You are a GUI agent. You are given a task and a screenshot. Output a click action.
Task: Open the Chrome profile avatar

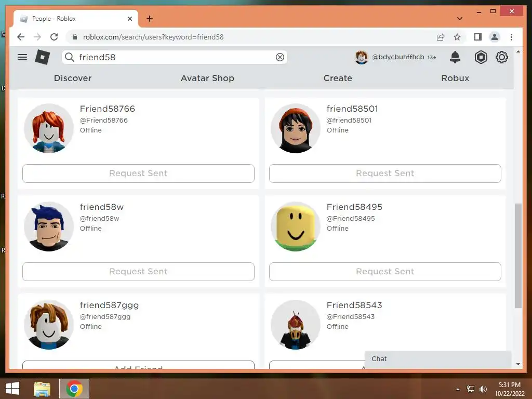495,37
